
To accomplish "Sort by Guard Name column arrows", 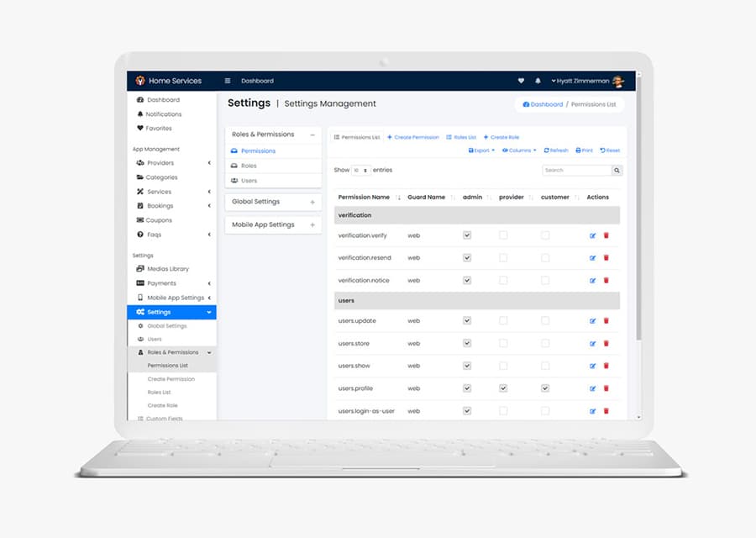I will click(x=453, y=198).
